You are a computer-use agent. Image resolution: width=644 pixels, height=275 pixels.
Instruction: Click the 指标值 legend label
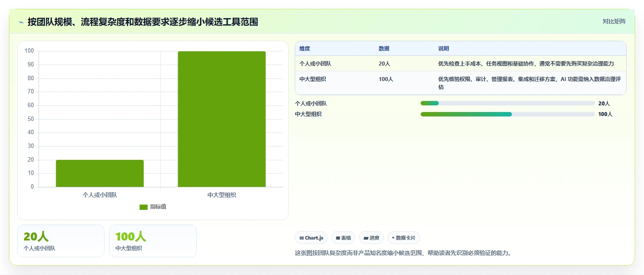pyautogui.click(x=158, y=207)
